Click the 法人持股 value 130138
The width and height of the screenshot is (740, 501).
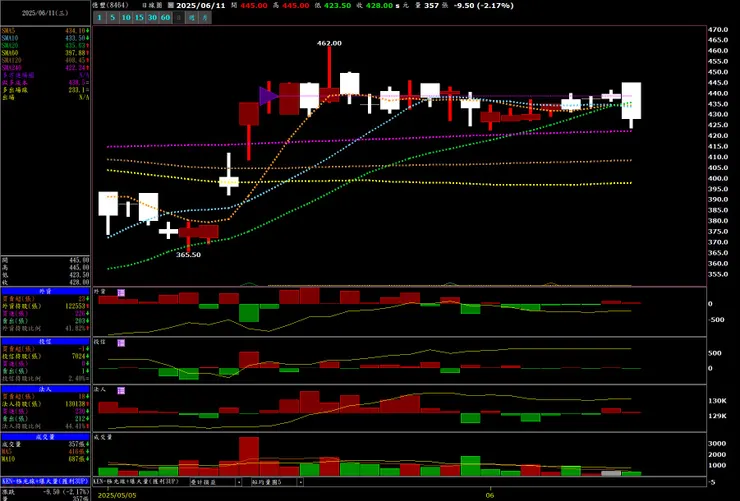point(76,404)
